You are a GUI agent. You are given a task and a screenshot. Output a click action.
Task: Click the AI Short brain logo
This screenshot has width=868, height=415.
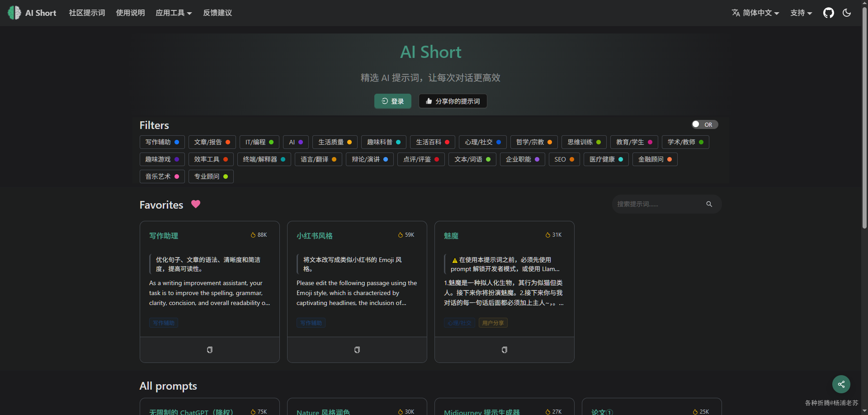click(14, 13)
